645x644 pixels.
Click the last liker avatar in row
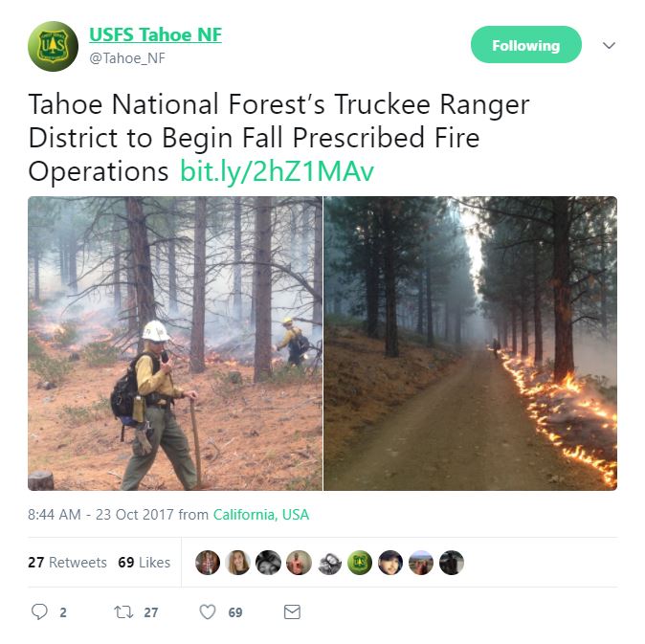click(452, 562)
